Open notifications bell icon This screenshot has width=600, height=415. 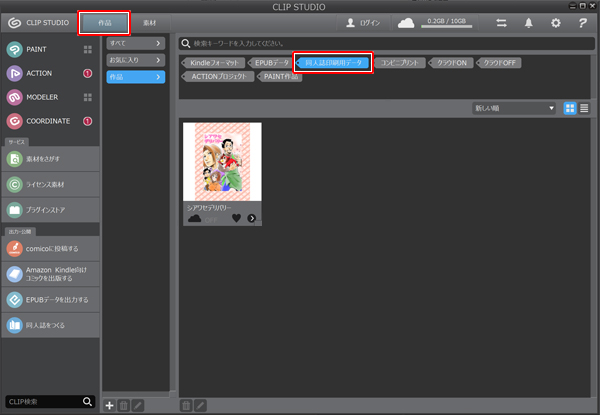tap(528, 23)
